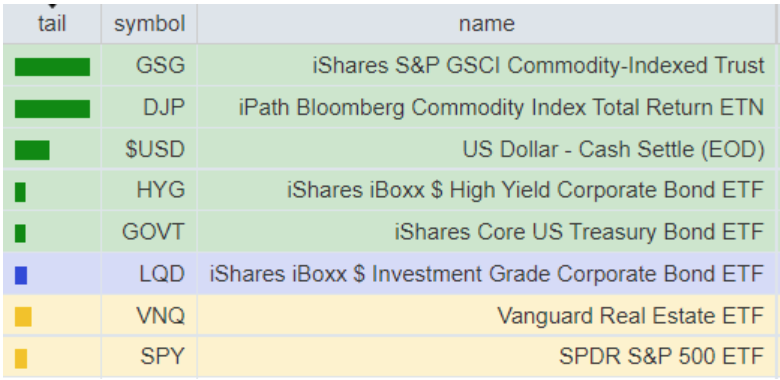Click the sort arrow above tail header
The width and height of the screenshot is (780, 380).
point(52,5)
